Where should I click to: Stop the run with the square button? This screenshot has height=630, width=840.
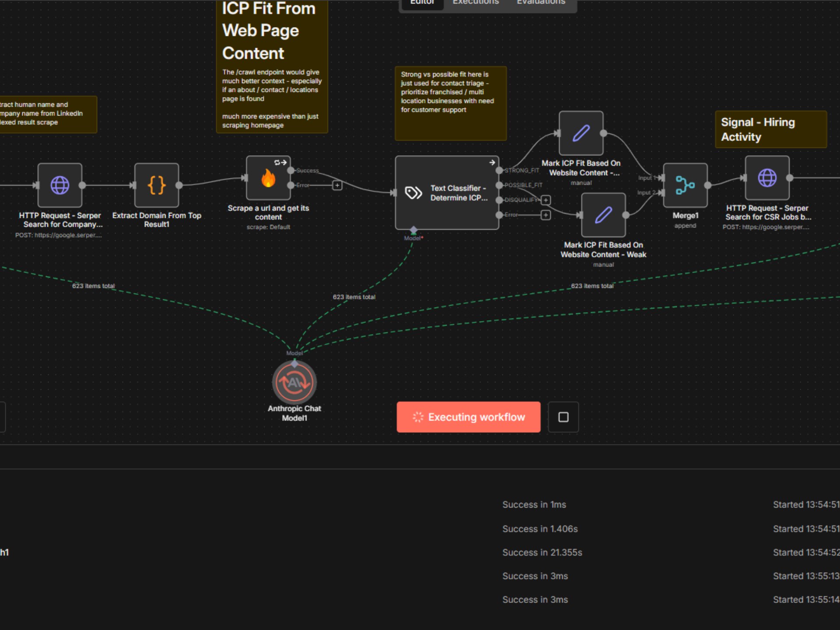[x=563, y=417]
